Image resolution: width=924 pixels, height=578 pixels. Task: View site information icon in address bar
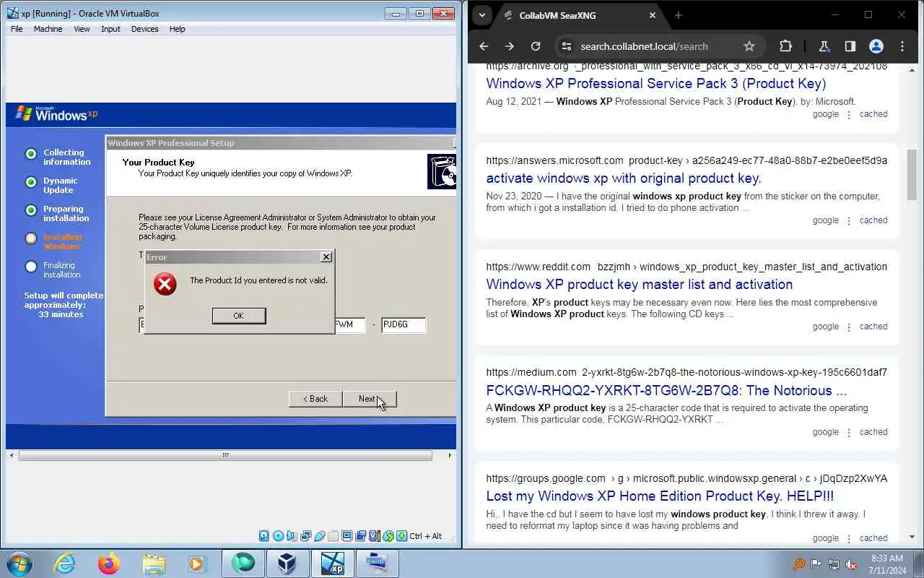567,46
